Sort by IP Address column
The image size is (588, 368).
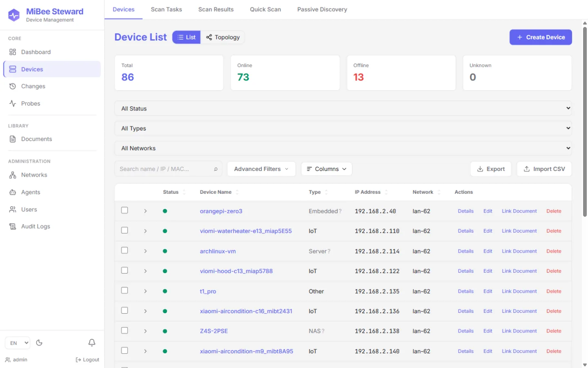[371, 192]
